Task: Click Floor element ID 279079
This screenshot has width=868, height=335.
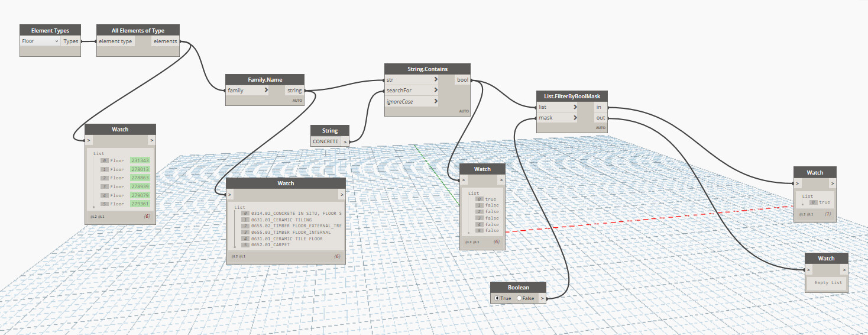Action: point(140,195)
